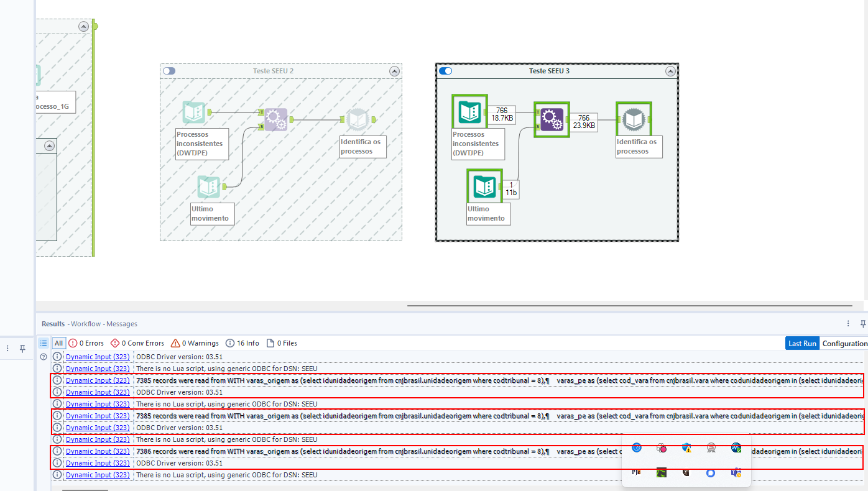868x491 pixels.
Task: Collapse the Teste SEEU 2 container
Action: [x=394, y=71]
